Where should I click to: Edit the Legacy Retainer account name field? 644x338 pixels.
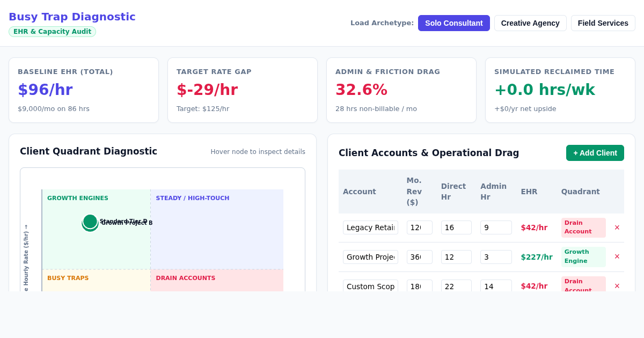pos(370,227)
